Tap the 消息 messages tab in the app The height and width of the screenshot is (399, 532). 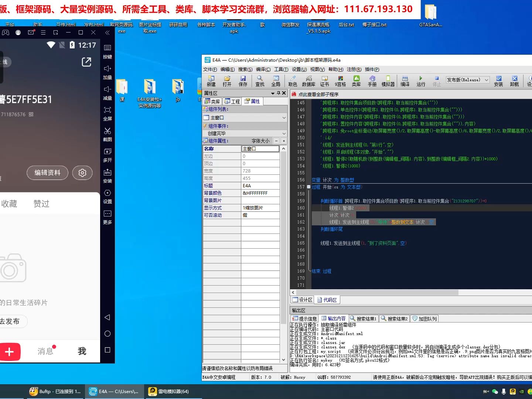45,351
